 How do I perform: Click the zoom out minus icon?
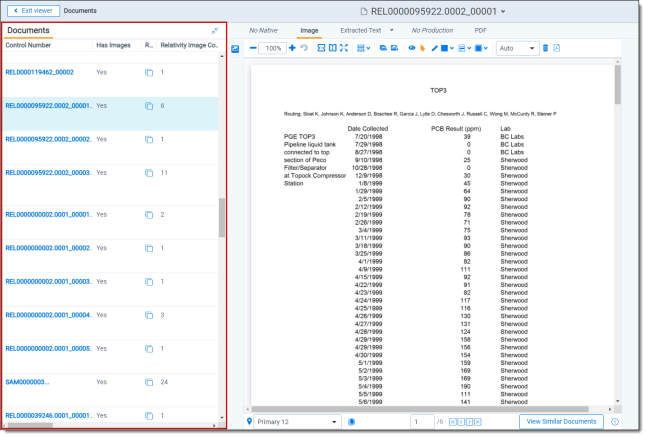point(253,48)
